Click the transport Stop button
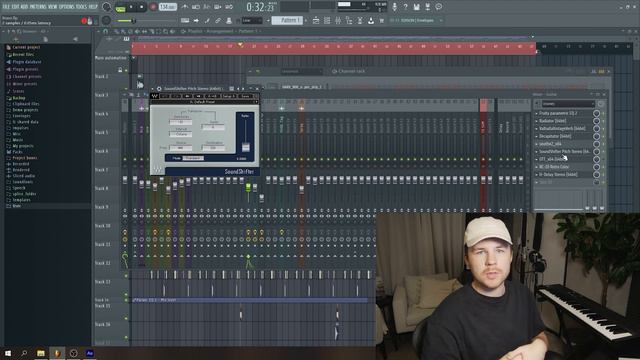640x360 pixels. coord(142,7)
